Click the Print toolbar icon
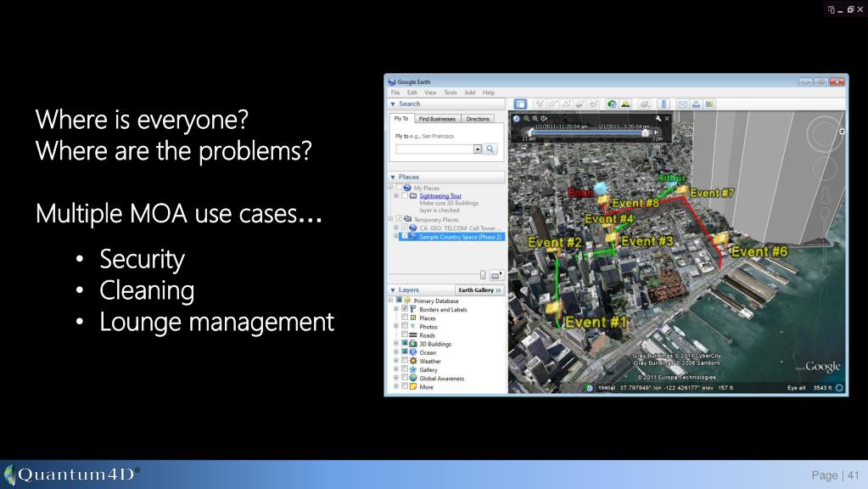Viewport: 868px width, 489px height. click(x=696, y=104)
